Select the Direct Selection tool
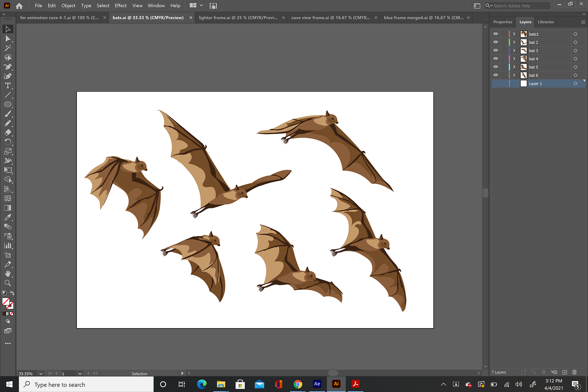Screen dimensions: 588x392 click(x=8, y=39)
